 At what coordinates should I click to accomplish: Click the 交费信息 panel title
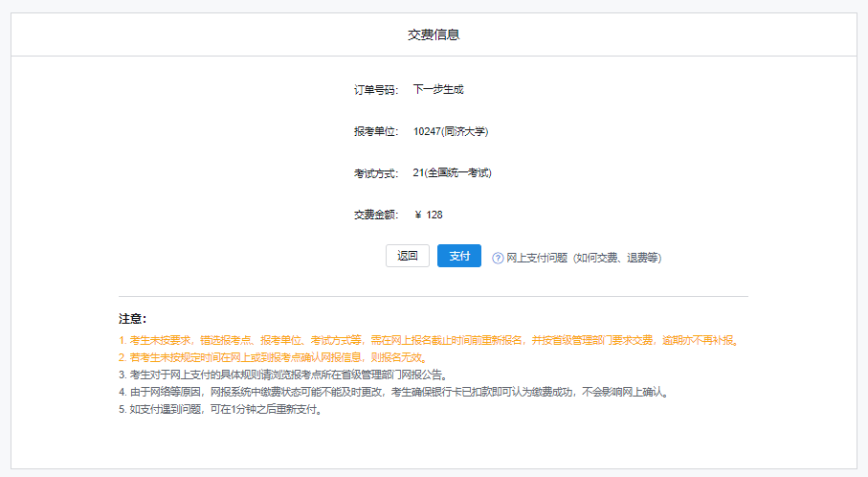[434, 35]
